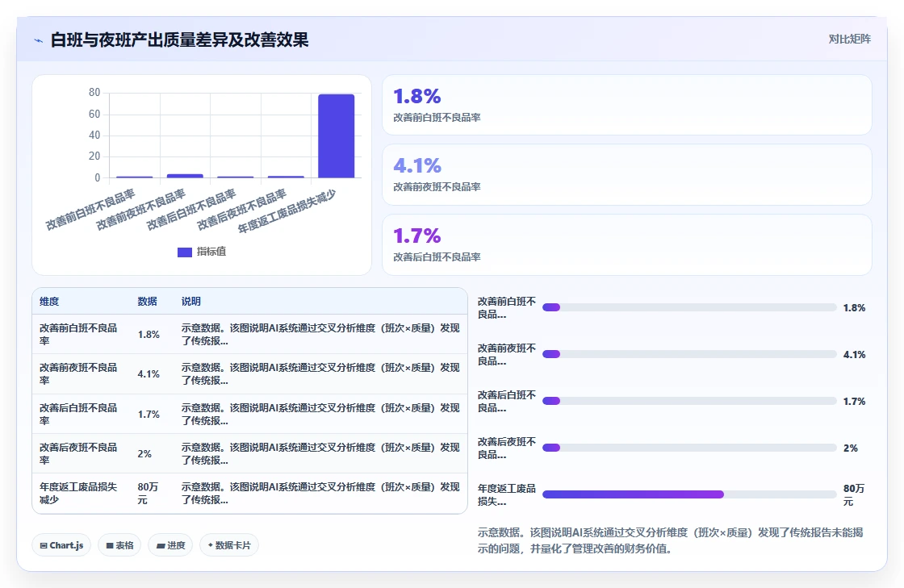This screenshot has height=588, width=904.
Task: Click the title 白班与夜班产出质量差异及改善效果
Action: point(180,40)
